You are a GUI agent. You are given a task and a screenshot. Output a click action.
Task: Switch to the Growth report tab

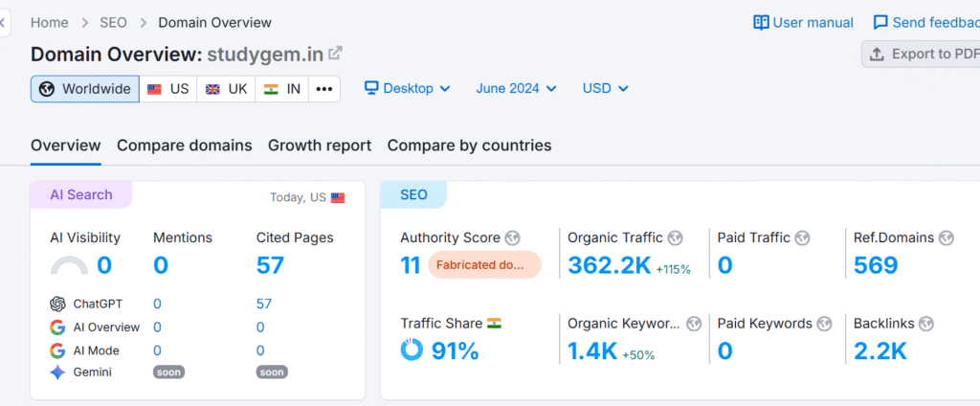coord(320,146)
